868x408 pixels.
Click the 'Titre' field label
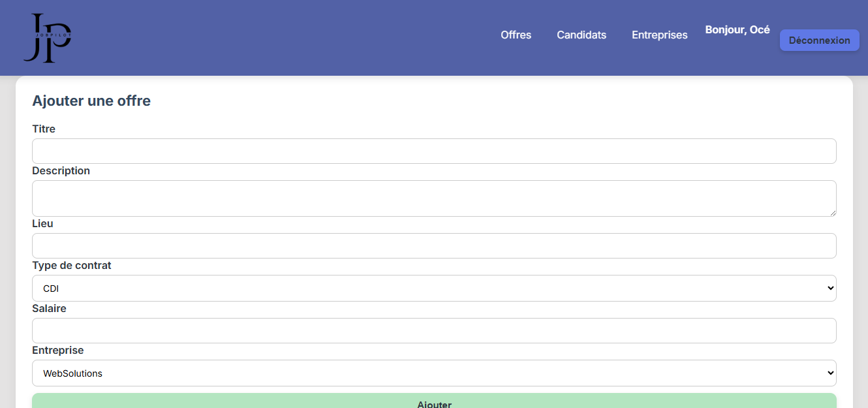(x=44, y=129)
